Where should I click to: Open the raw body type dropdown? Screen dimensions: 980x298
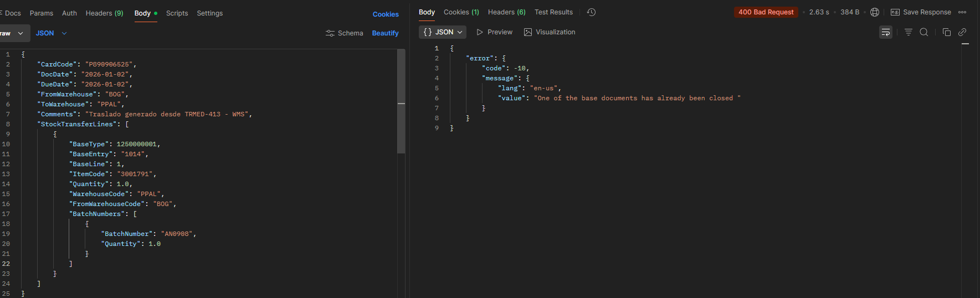[x=12, y=33]
